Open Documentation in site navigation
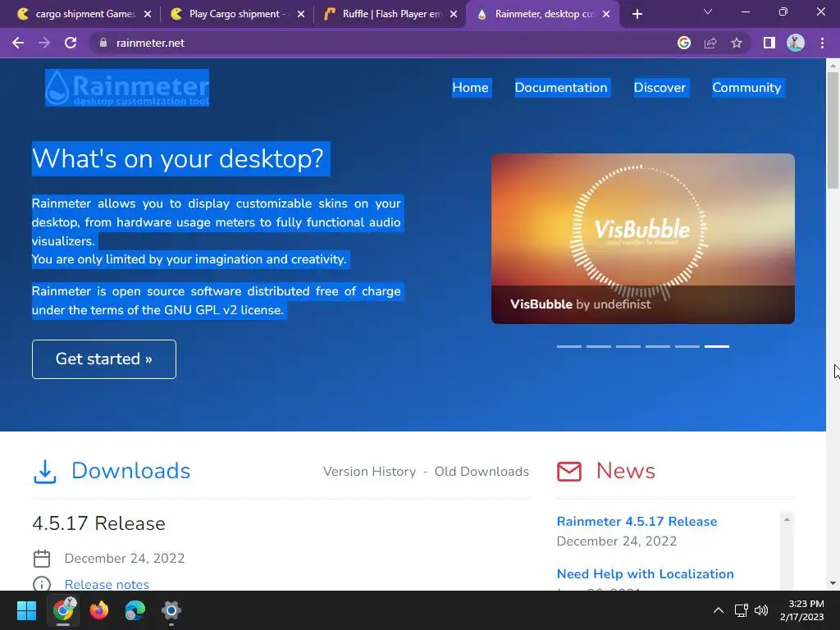The height and width of the screenshot is (630, 840). (x=561, y=88)
